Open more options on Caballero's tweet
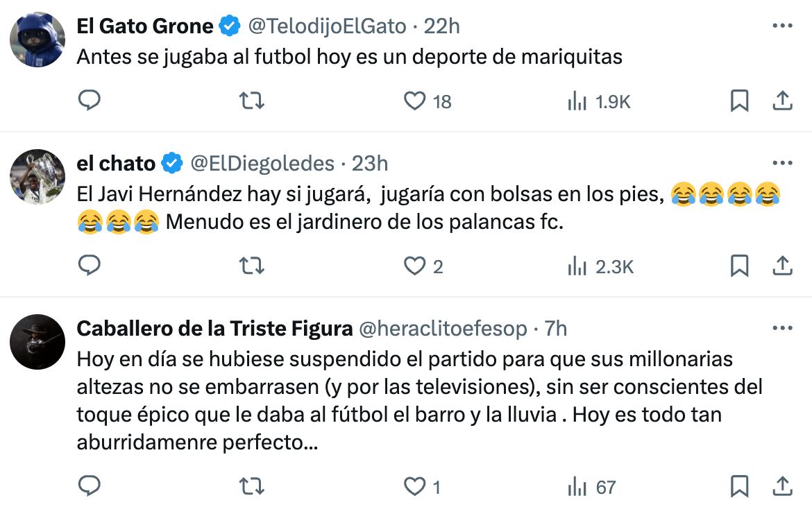 (x=782, y=328)
